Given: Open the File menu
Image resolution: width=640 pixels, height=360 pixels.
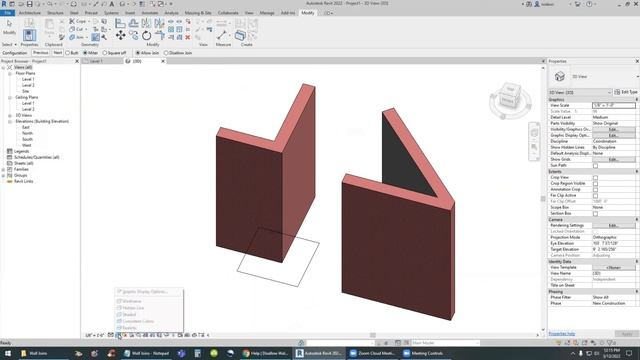Looking at the screenshot, I should [7, 13].
